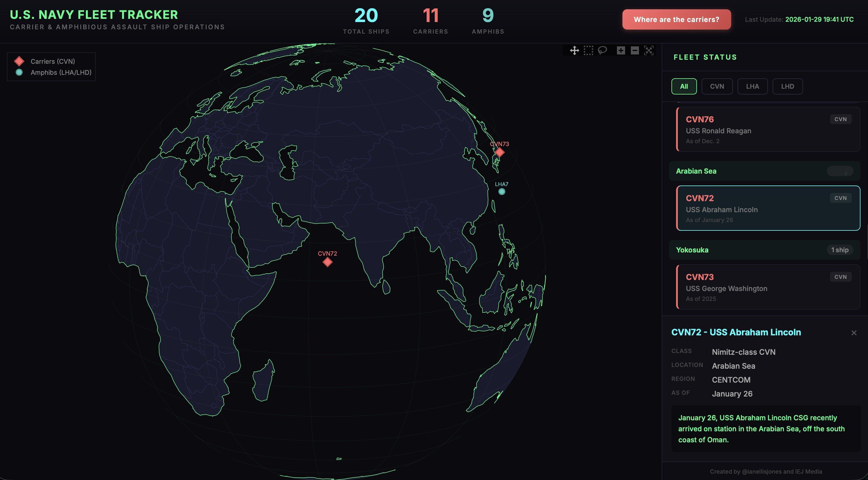Image resolution: width=868 pixels, height=480 pixels.
Task: Zoom in with the plus icon
Action: [621, 50]
